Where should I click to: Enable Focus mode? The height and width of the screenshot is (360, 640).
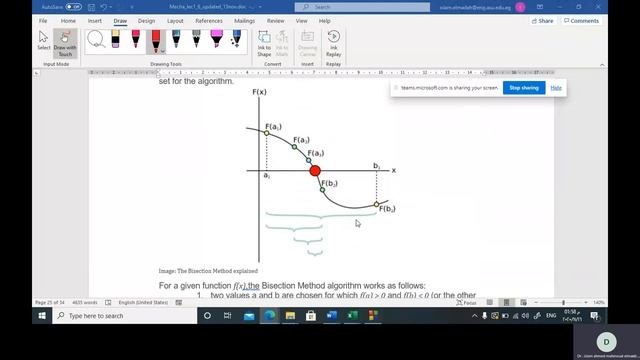tap(467, 302)
